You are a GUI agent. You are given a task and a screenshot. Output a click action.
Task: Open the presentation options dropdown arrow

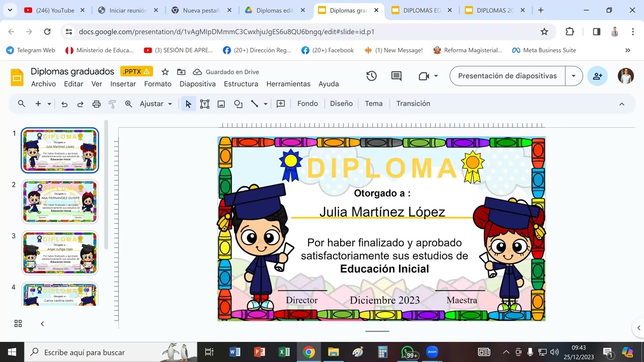click(574, 76)
